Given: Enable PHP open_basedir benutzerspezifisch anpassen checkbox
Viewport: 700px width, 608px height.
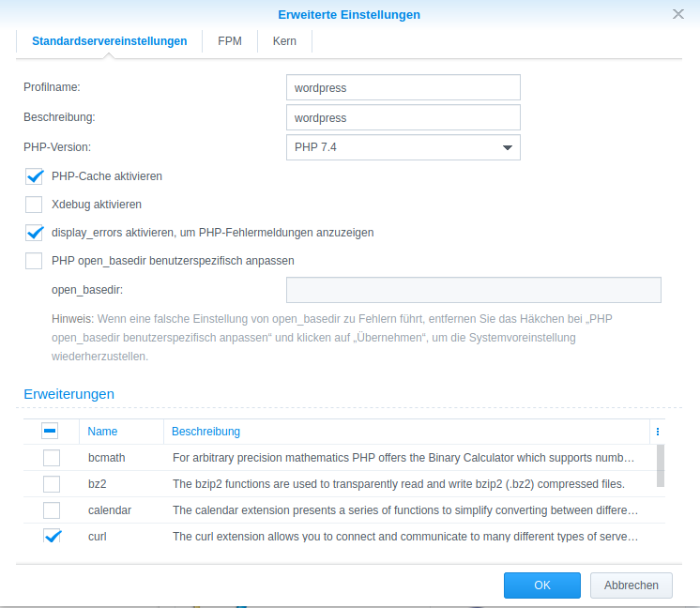Looking at the screenshot, I should pyautogui.click(x=34, y=261).
